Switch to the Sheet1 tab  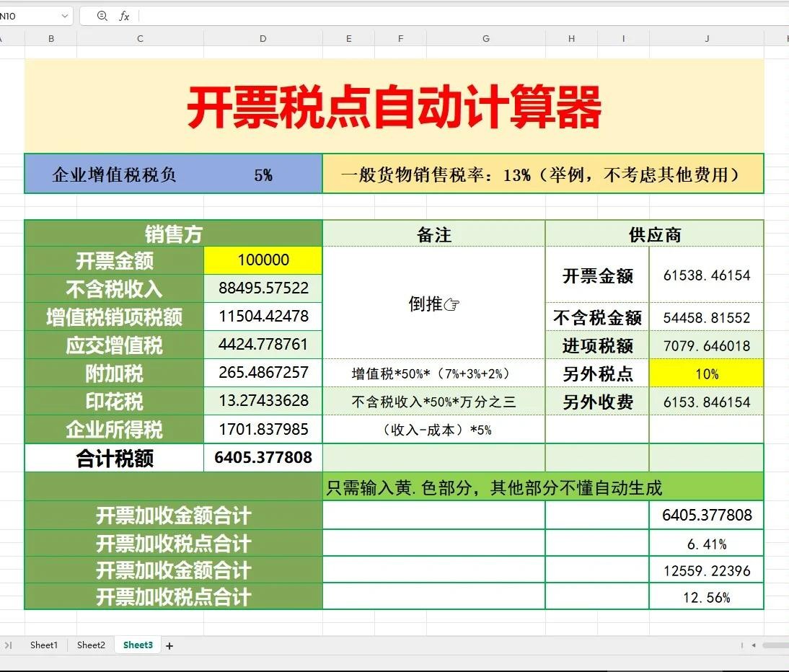tap(43, 645)
